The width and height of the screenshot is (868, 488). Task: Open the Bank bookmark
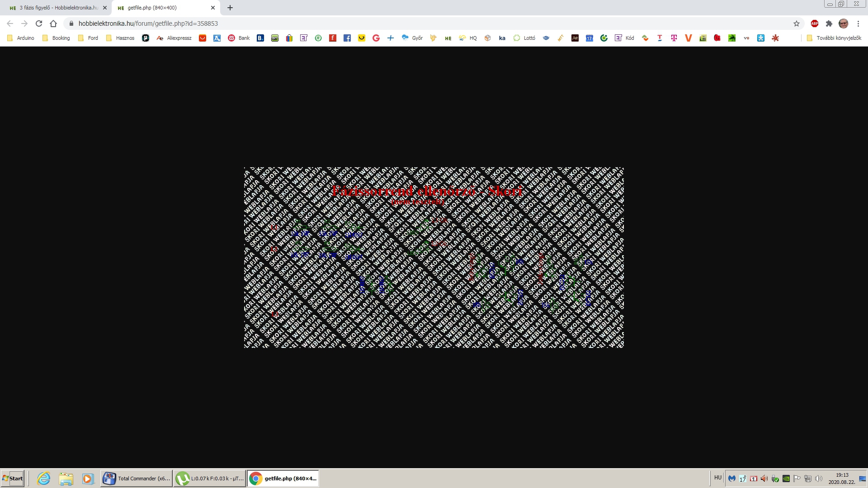[x=239, y=38]
